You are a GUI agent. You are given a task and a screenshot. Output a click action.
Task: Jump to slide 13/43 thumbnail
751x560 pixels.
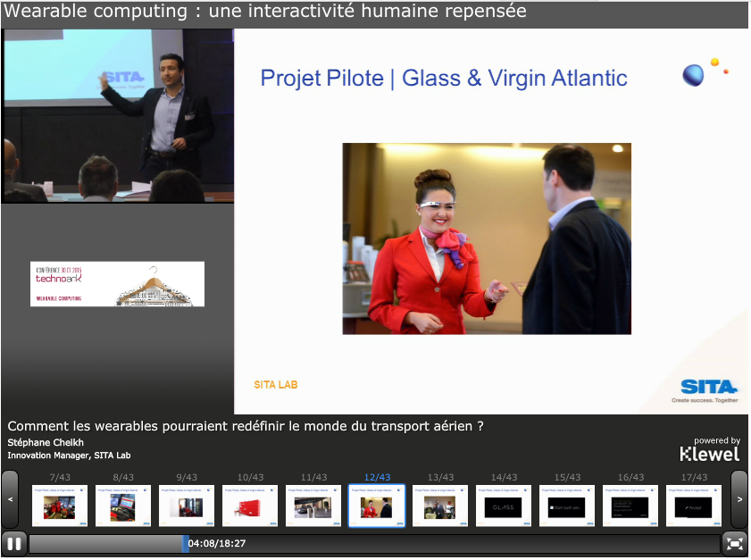pos(440,506)
